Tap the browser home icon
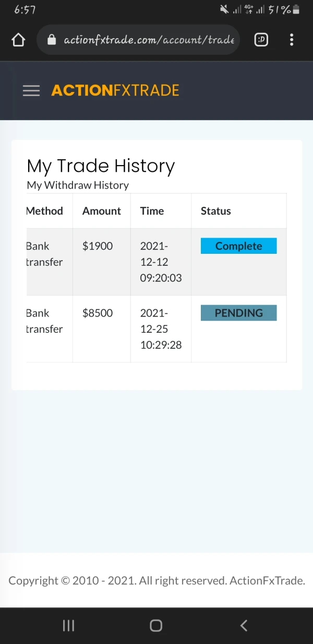The image size is (313, 644). click(x=18, y=40)
